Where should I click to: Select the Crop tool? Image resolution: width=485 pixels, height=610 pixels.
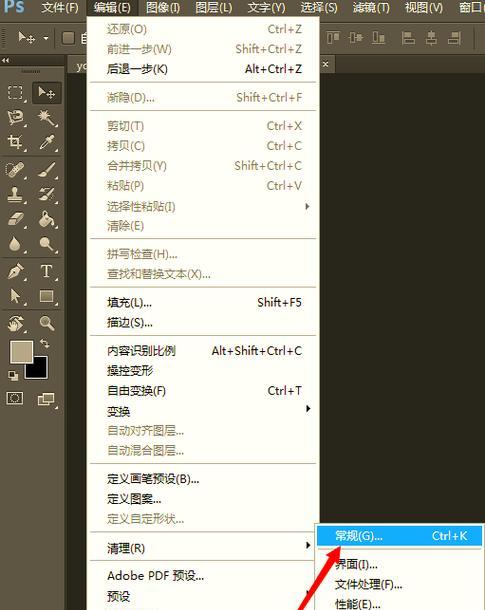pyautogui.click(x=16, y=142)
